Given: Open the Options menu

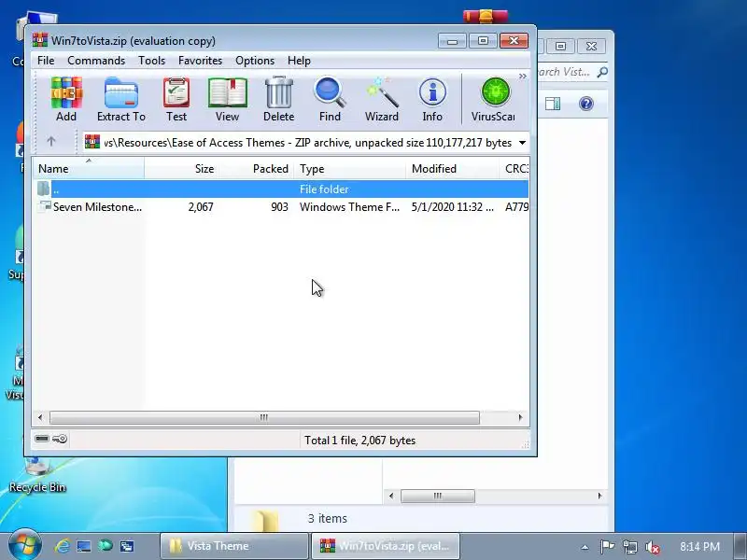Looking at the screenshot, I should tap(255, 61).
